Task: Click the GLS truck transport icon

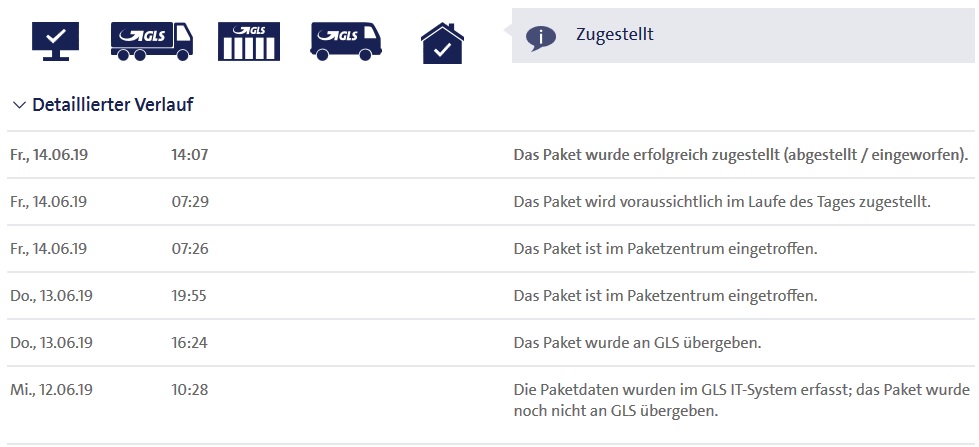Action: 152,41
